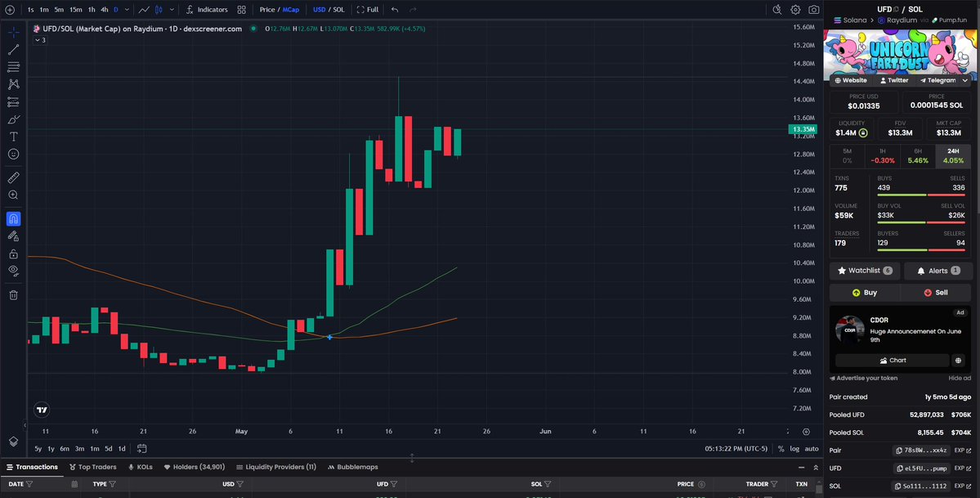
Task: Open the emoji icons tool
Action: click(13, 154)
